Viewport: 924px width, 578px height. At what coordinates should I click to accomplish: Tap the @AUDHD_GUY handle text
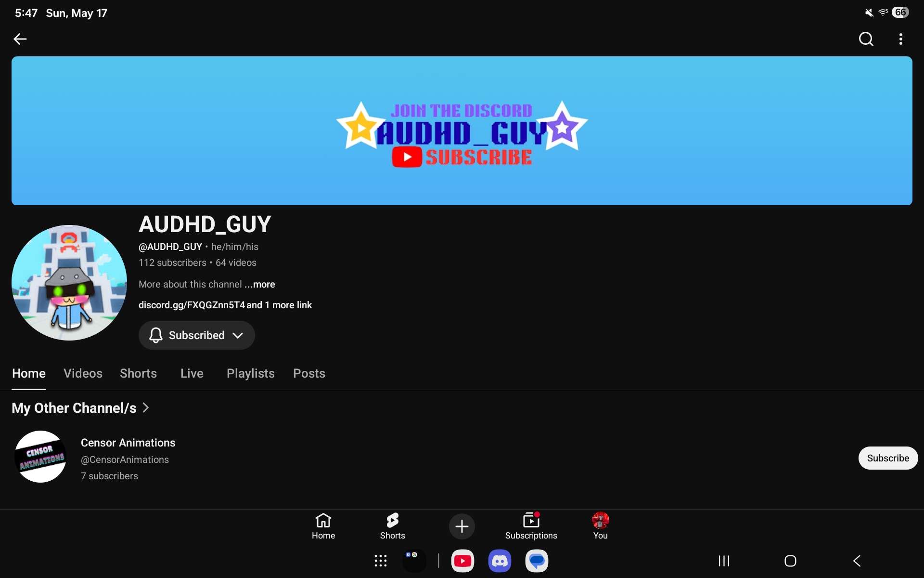[170, 247]
